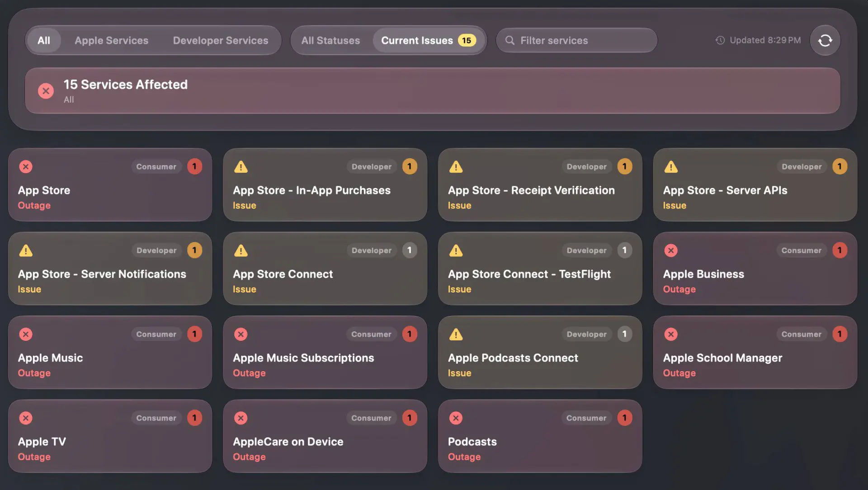
Task: Click the warning triangle on App Store Connect card
Action: click(x=241, y=250)
